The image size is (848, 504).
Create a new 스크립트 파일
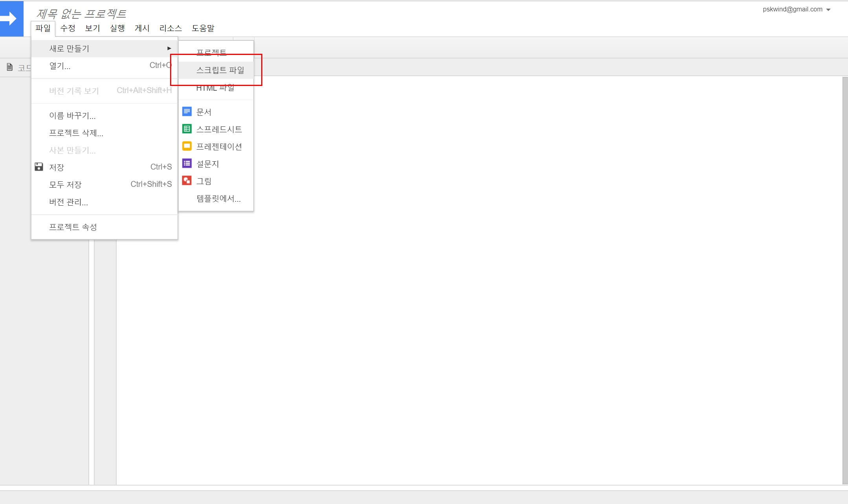tap(216, 70)
